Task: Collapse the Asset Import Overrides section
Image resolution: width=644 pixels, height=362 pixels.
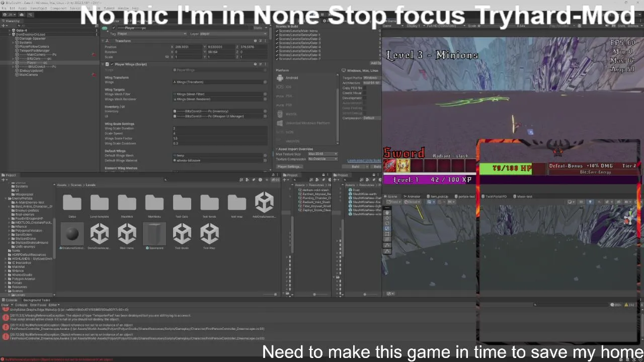Action: click(x=277, y=149)
